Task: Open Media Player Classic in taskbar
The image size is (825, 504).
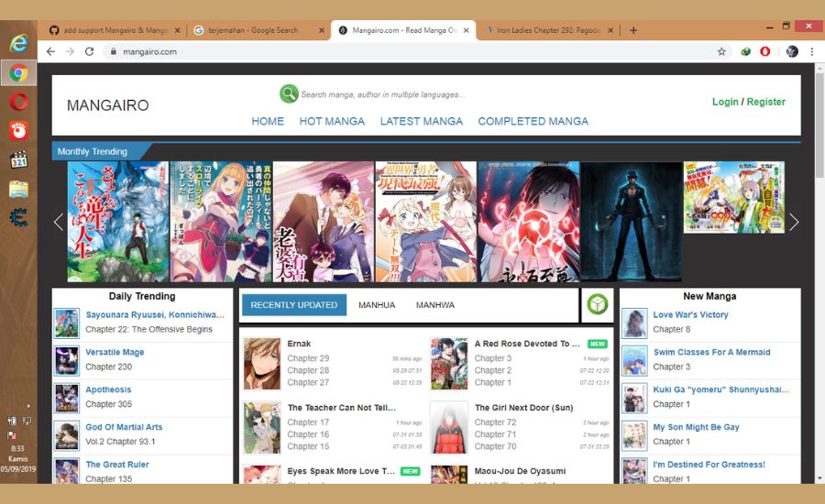Action: coord(18,159)
